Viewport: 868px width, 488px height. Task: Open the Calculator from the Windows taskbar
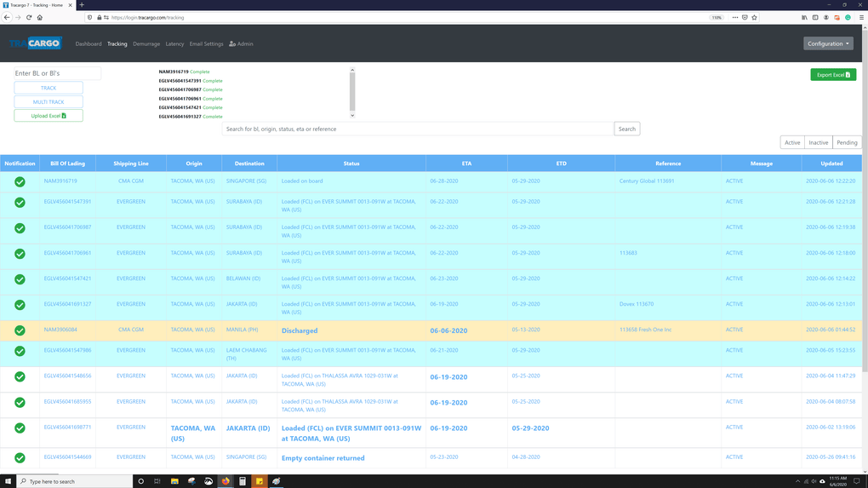(x=243, y=481)
